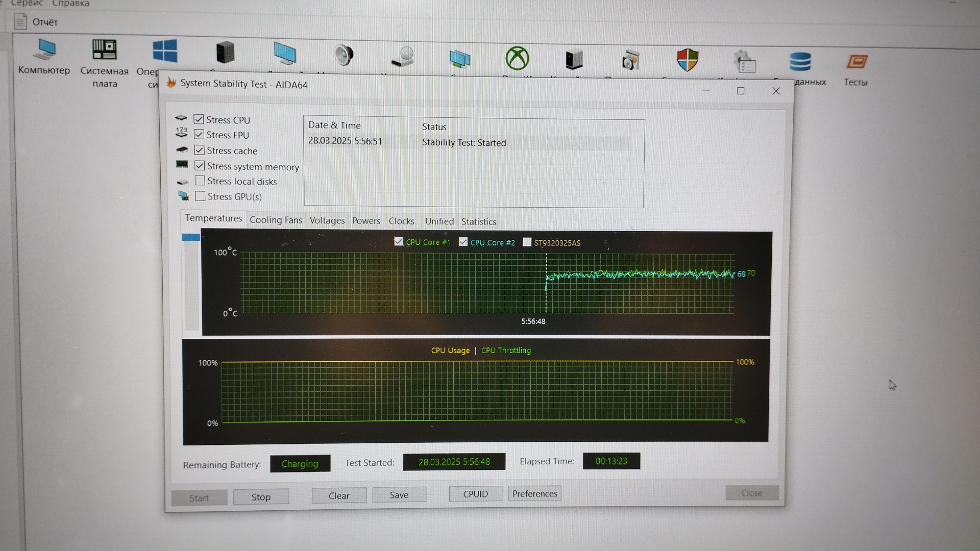Viewport: 980px width, 551px height.
Task: Click the Preferences button
Action: click(x=534, y=493)
